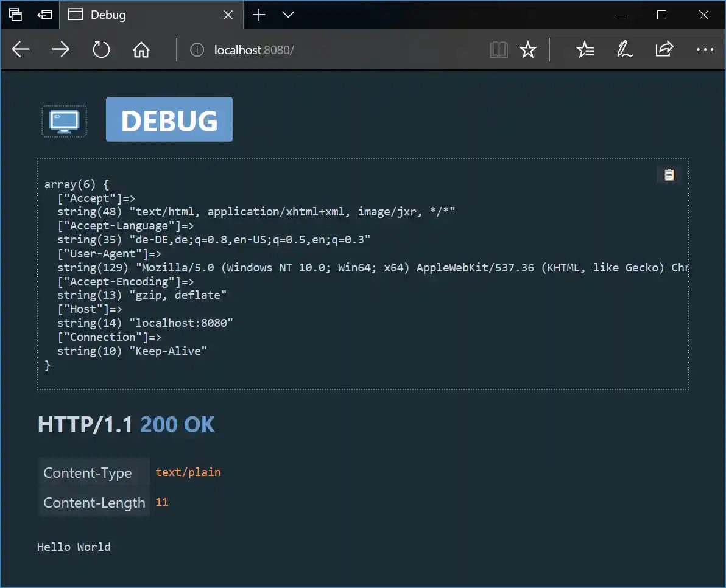Click the HTTP/1.1 heading text
Image resolution: width=726 pixels, height=588 pixels.
[x=85, y=425]
